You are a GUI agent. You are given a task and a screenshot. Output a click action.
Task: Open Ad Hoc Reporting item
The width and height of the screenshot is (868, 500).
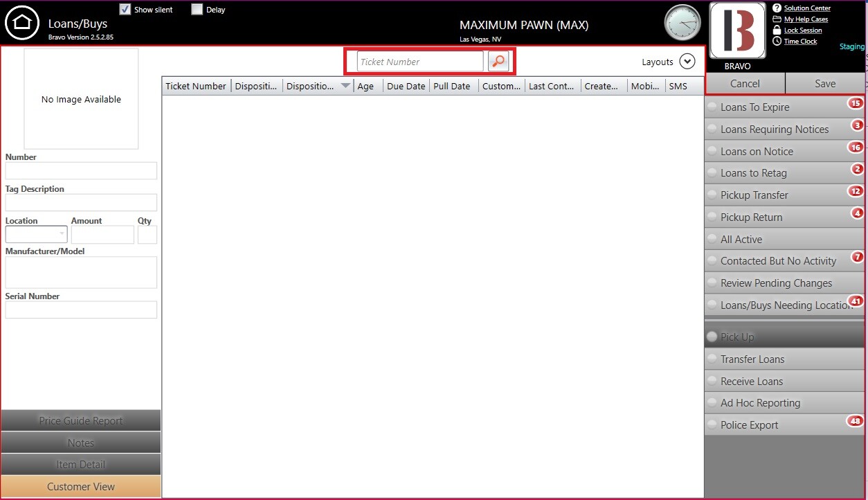pos(760,403)
